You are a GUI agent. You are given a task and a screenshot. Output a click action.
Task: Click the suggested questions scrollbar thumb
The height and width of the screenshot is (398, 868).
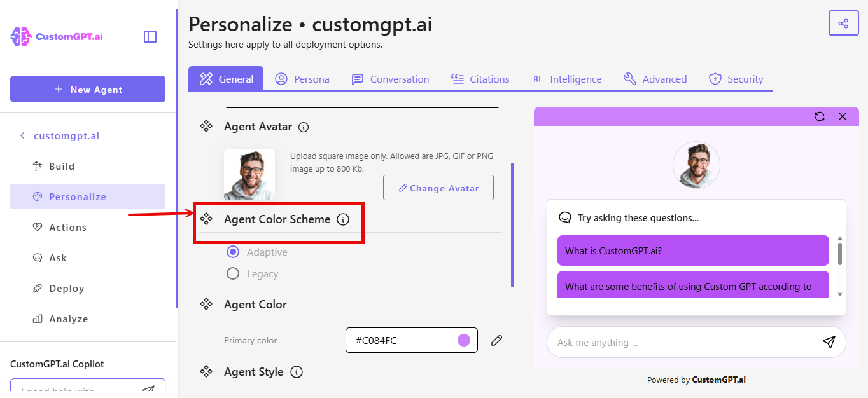point(840,253)
